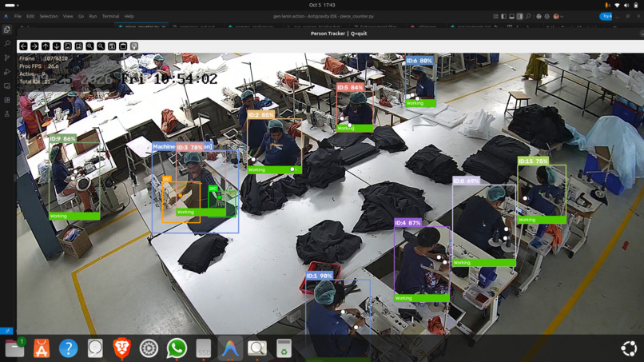Image resolution: width=644 pixels, height=362 pixels.
Task: Click the volume icon in system tray
Action: (626, 6)
